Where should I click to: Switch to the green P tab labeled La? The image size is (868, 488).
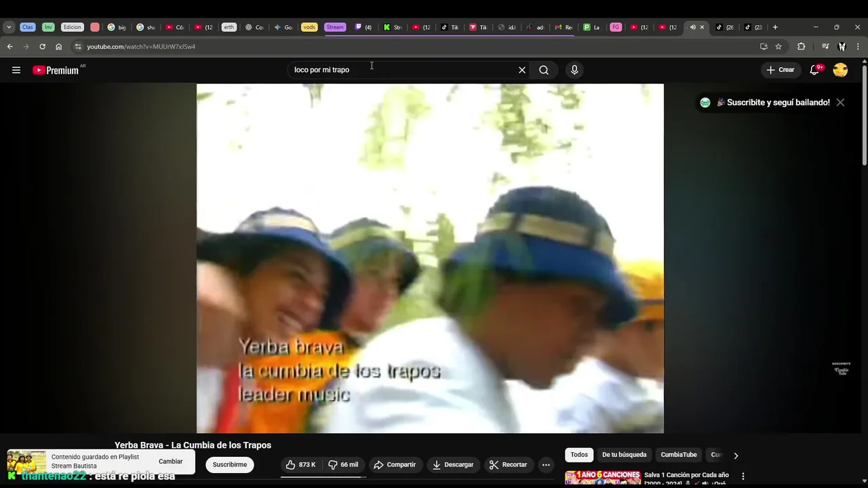point(592,27)
